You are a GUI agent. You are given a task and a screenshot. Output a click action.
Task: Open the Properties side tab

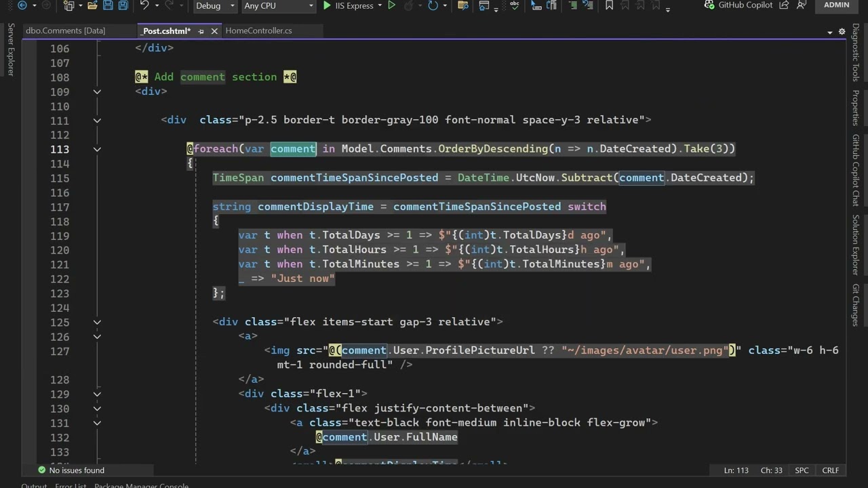(856, 107)
